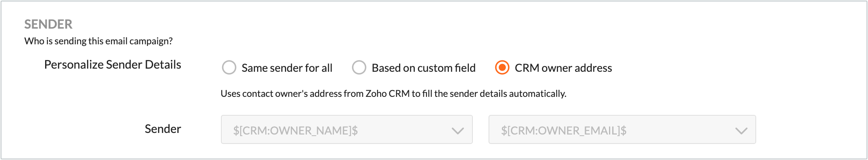Choose the Based on custom field radio button
The width and height of the screenshot is (868, 160).
[x=359, y=67]
